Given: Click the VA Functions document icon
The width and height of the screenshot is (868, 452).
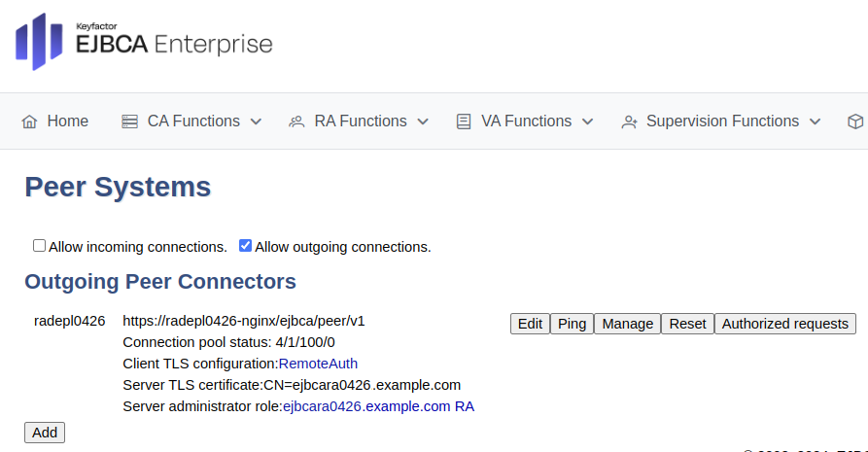Looking at the screenshot, I should click(464, 122).
